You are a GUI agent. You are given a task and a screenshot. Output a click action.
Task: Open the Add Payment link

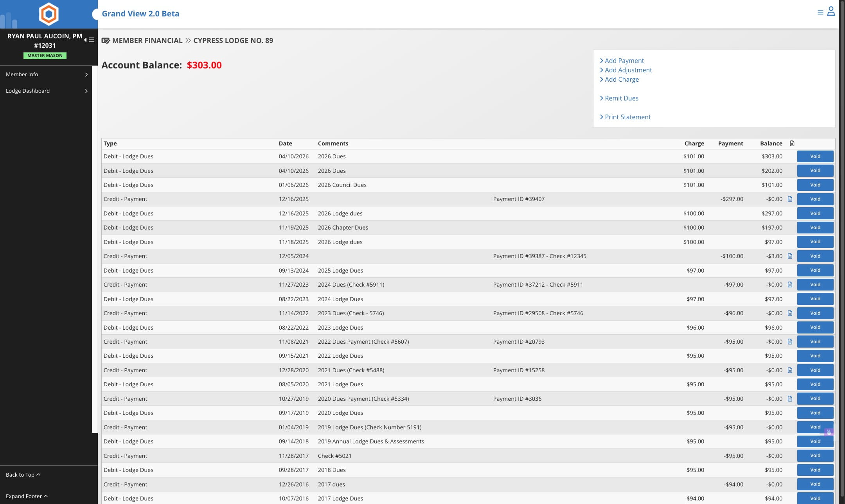click(624, 61)
